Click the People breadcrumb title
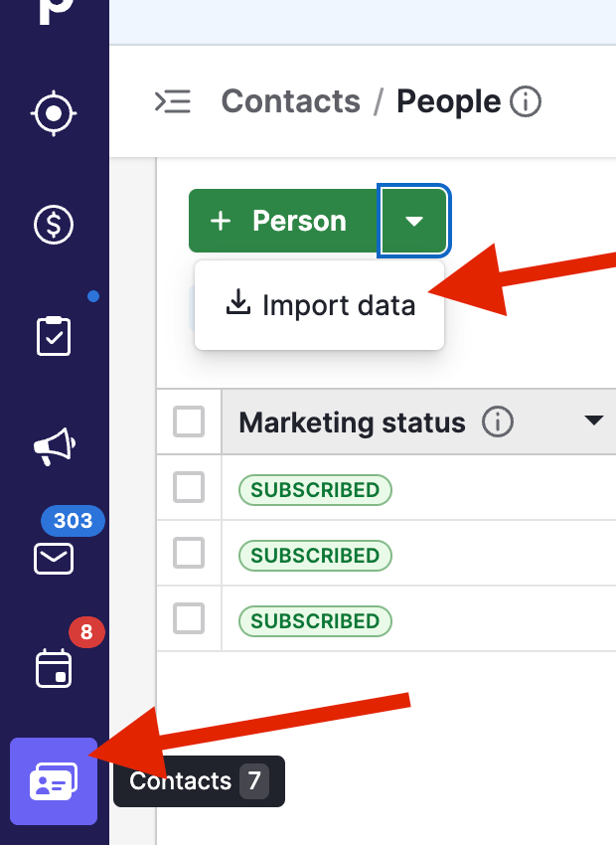The image size is (616, 845). pos(448,101)
